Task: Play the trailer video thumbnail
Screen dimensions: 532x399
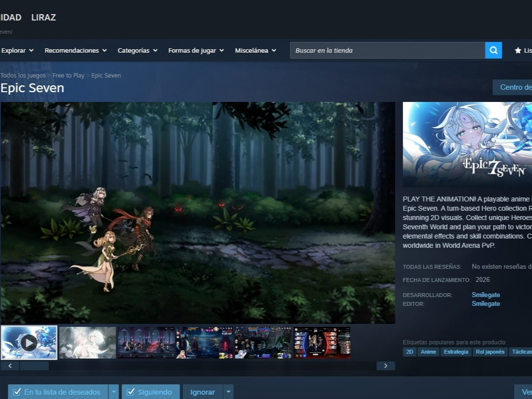Action: click(29, 343)
